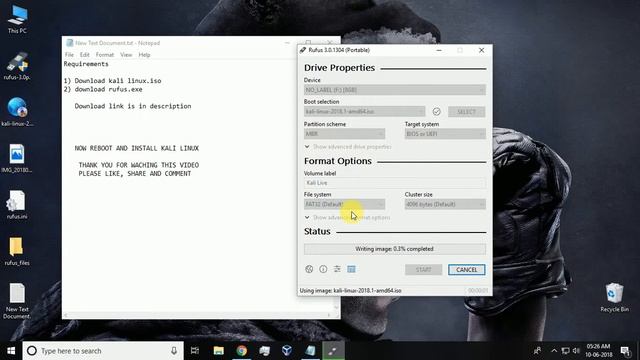This screenshot has width=640, height=360.
Task: Click Rufus language globe icon
Action: click(309, 269)
